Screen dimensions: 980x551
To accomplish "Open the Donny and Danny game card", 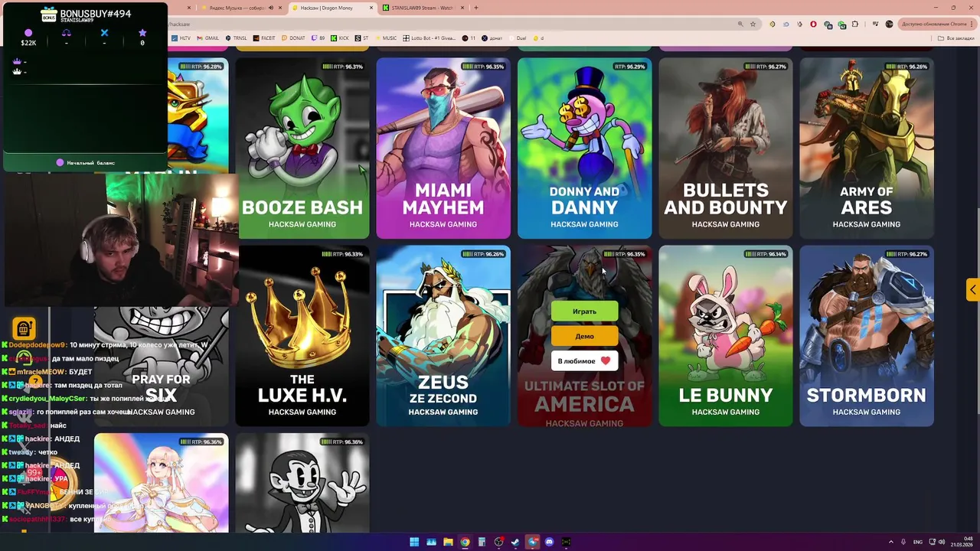I will pyautogui.click(x=584, y=148).
